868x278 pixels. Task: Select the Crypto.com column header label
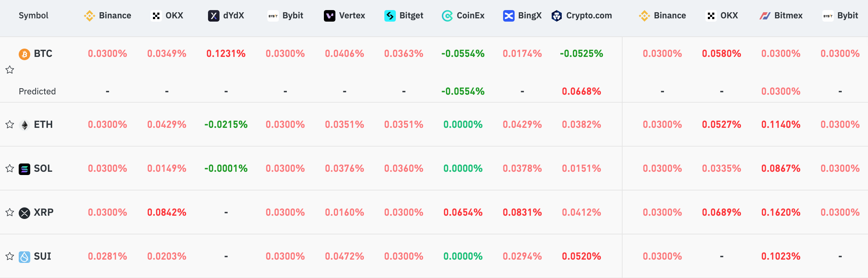click(x=589, y=15)
